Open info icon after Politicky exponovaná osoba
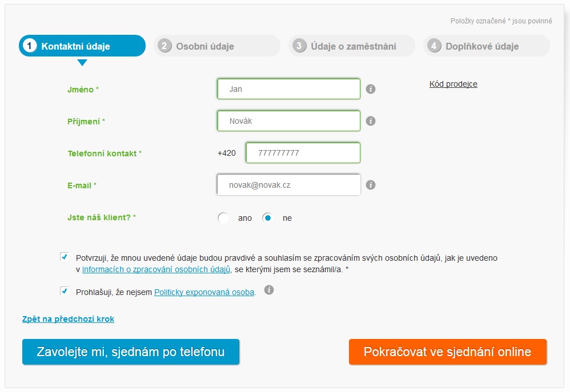Image resolution: width=570 pixels, height=392 pixels. [x=269, y=290]
